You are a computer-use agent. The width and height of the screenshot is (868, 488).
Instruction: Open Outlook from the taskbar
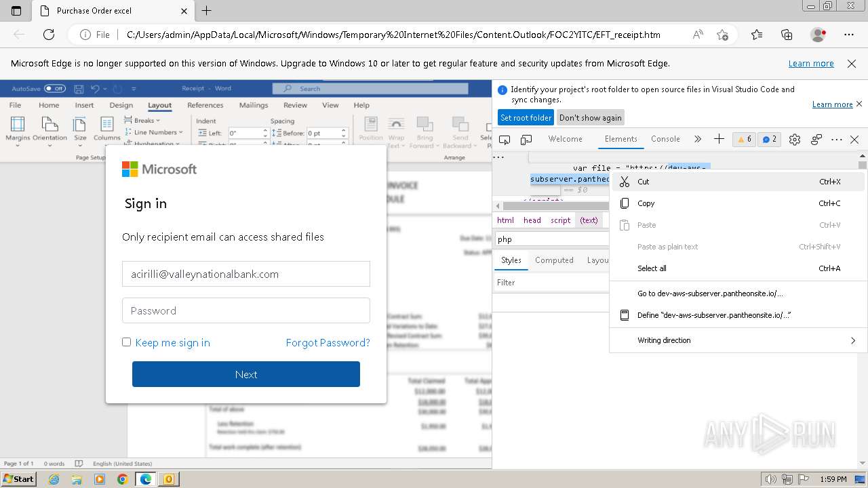[x=168, y=479]
